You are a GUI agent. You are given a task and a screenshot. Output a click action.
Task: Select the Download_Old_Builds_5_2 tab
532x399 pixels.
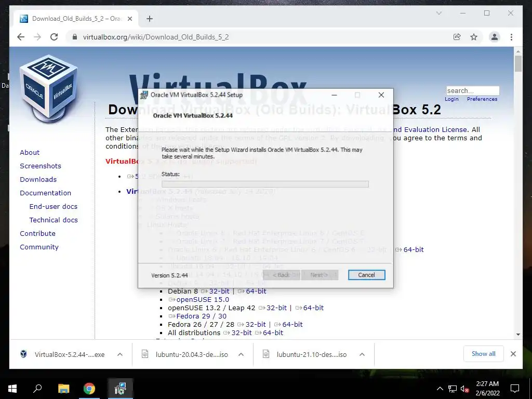pyautogui.click(x=76, y=19)
